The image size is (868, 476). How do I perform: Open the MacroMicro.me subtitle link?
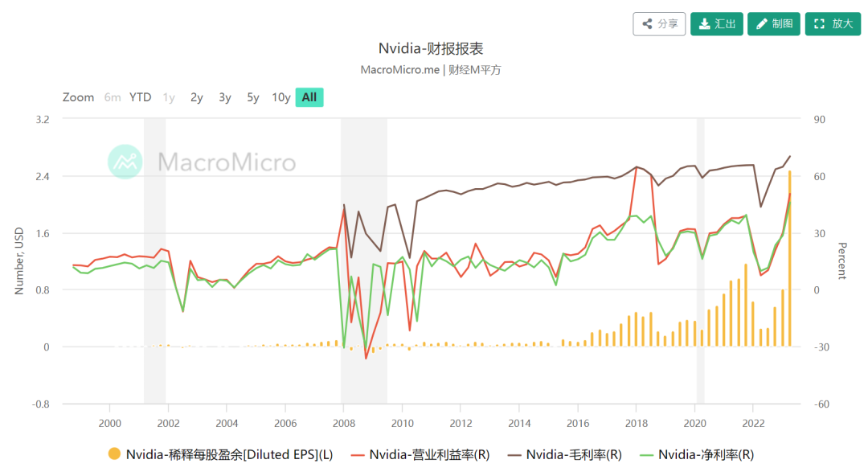[400, 70]
